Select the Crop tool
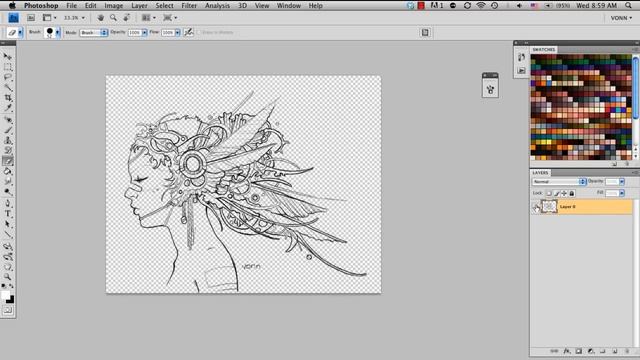Screen dimensions: 640x360 tap(7, 98)
